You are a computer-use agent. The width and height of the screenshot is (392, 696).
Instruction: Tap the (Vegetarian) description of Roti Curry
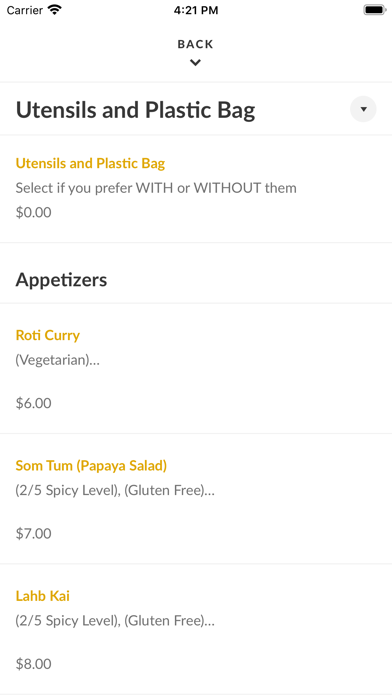tap(58, 360)
